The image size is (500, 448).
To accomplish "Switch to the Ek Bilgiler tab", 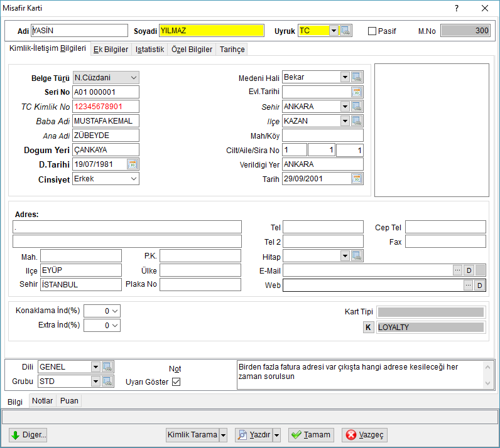I will pos(111,50).
